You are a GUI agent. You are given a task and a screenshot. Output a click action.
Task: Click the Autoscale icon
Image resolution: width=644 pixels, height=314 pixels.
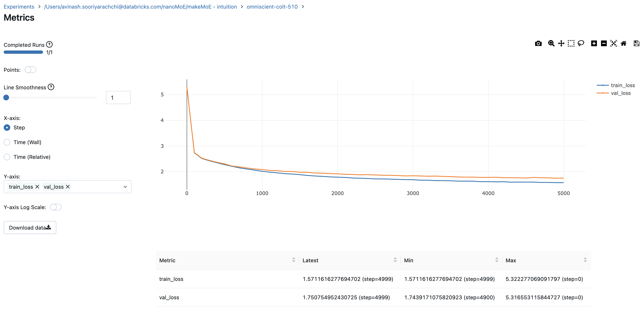click(613, 43)
